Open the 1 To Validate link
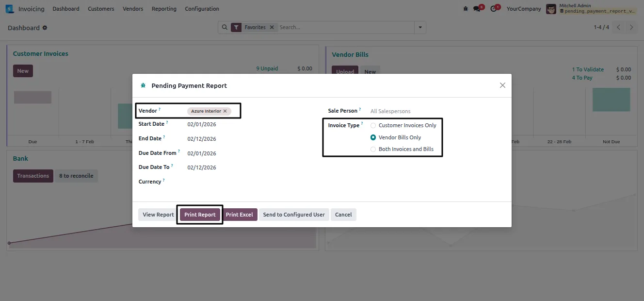This screenshot has width=644, height=301. tap(588, 69)
